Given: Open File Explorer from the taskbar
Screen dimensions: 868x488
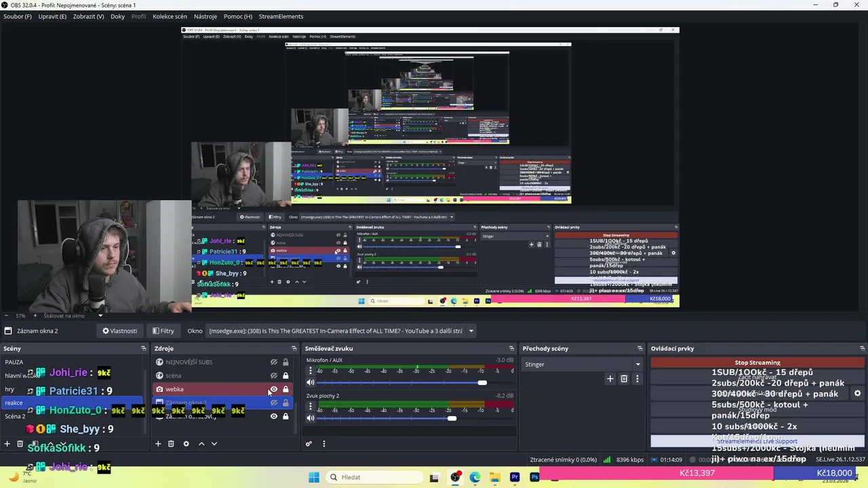Looking at the screenshot, I should point(495,477).
